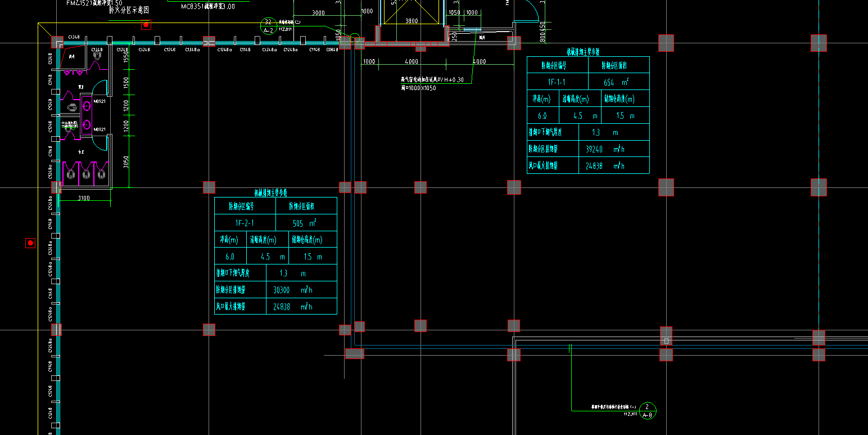Click the red dot marker at the left edge
868x435 pixels.
pos(31,243)
